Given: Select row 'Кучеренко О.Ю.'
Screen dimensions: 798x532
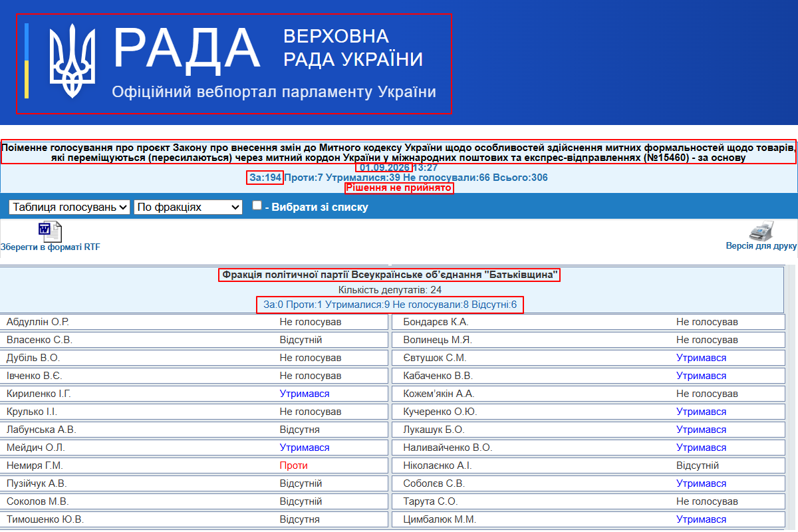Looking at the screenshot, I should 588,412.
